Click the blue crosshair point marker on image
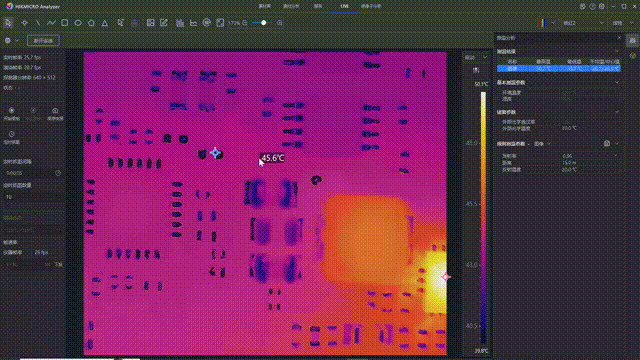The height and width of the screenshot is (360, 640). point(215,153)
